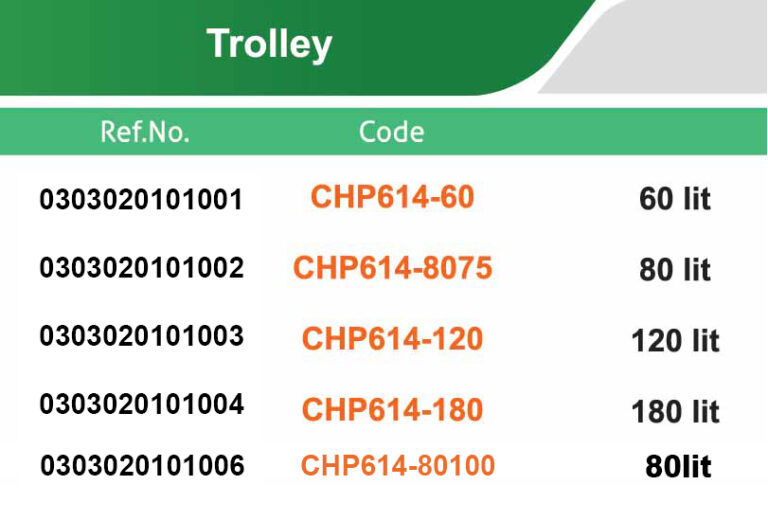Open product code CHP614-80100
Image resolution: width=768 pixels, height=521 pixels.
coord(397,465)
